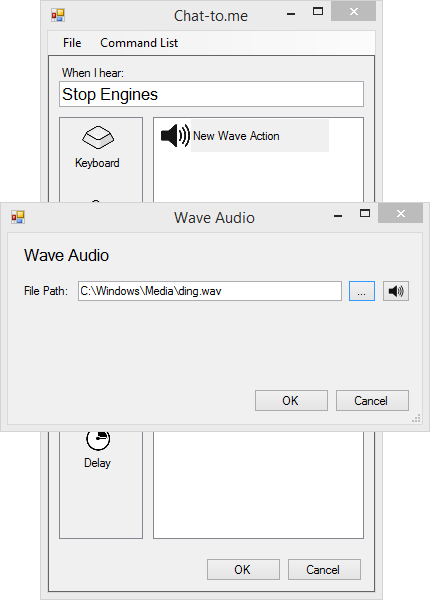Image resolution: width=430 pixels, height=600 pixels.
Task: Cancel the Wave Audio dialog
Action: coord(372,401)
